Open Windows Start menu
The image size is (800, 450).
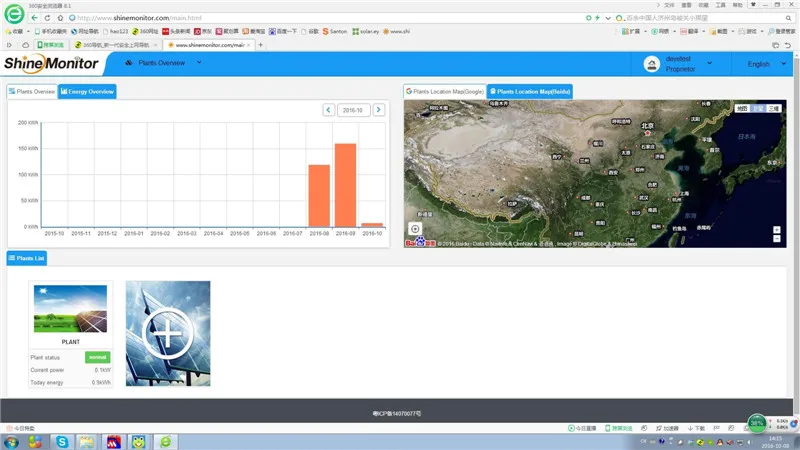tap(11, 442)
